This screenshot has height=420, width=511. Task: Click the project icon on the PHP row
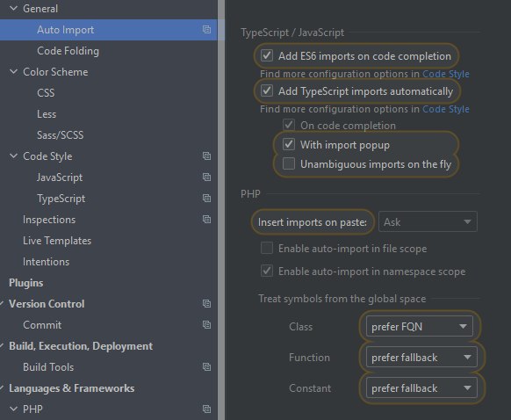pos(206,409)
